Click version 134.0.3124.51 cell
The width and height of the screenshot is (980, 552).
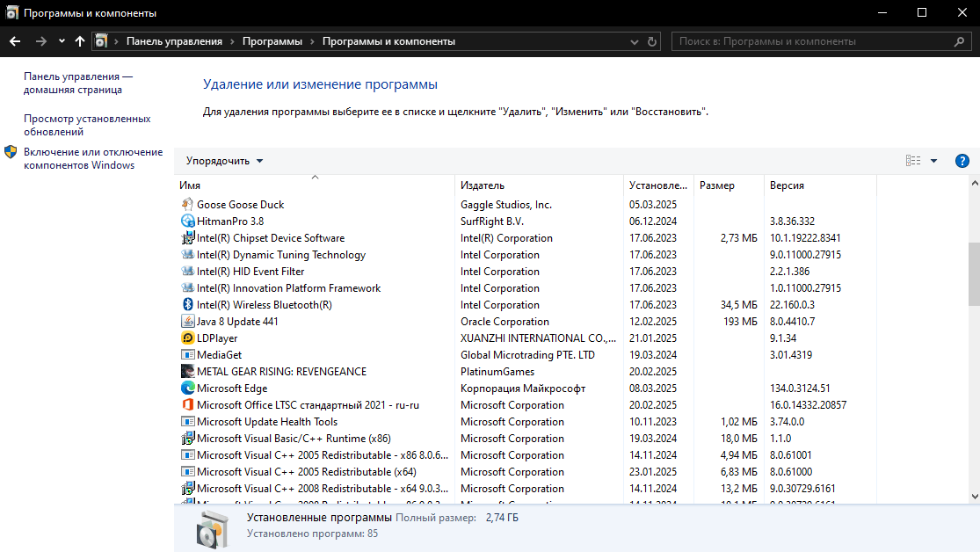click(x=800, y=389)
